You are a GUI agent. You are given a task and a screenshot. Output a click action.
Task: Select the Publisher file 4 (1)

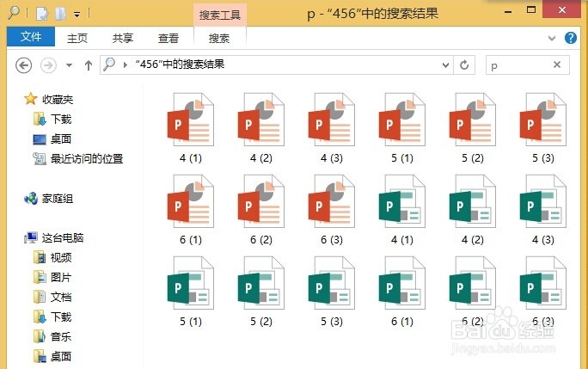(402, 210)
